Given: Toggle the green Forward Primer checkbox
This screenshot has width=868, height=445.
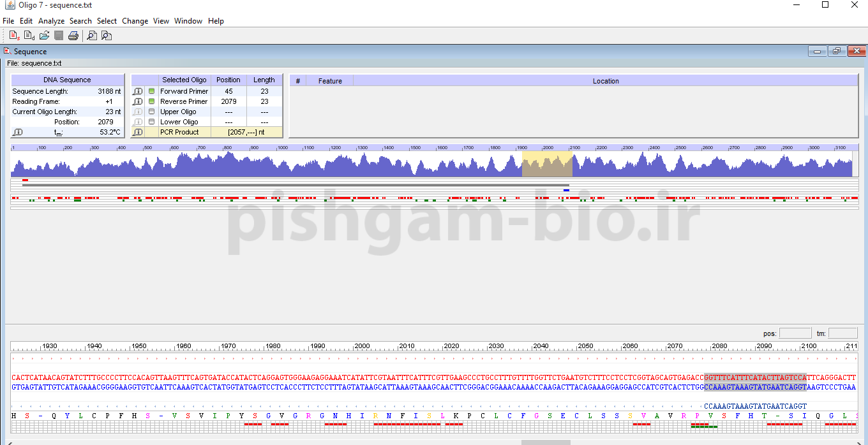Looking at the screenshot, I should click(151, 91).
